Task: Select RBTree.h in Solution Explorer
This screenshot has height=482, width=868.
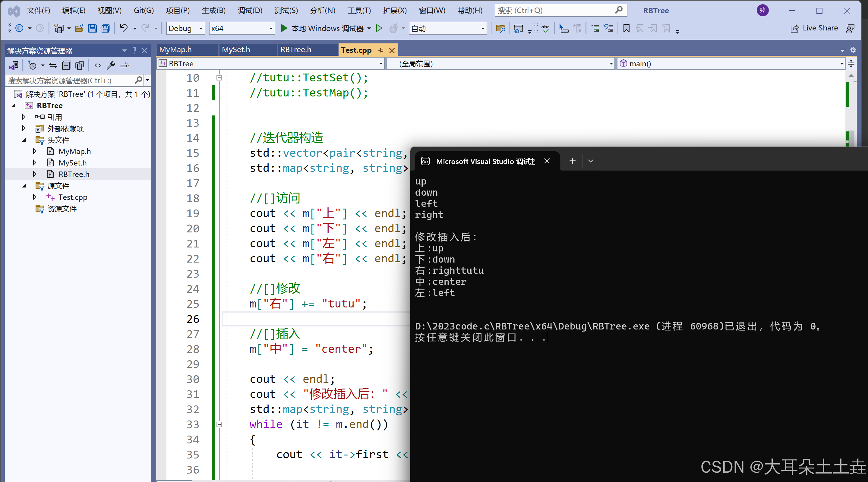Action: (74, 174)
